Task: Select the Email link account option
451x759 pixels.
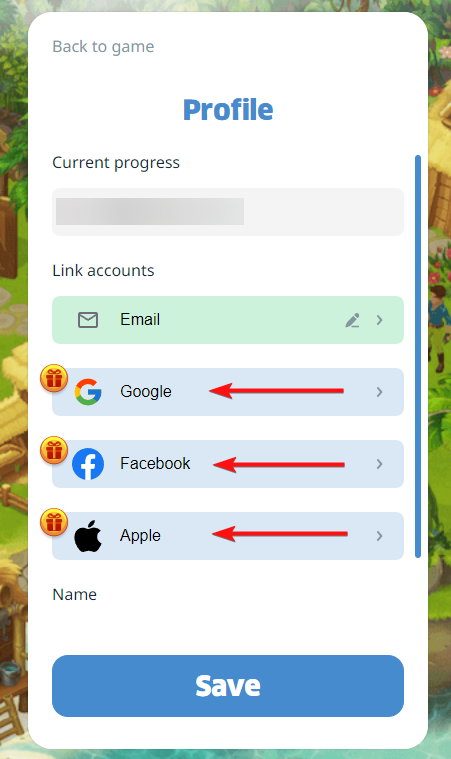Action: (228, 320)
